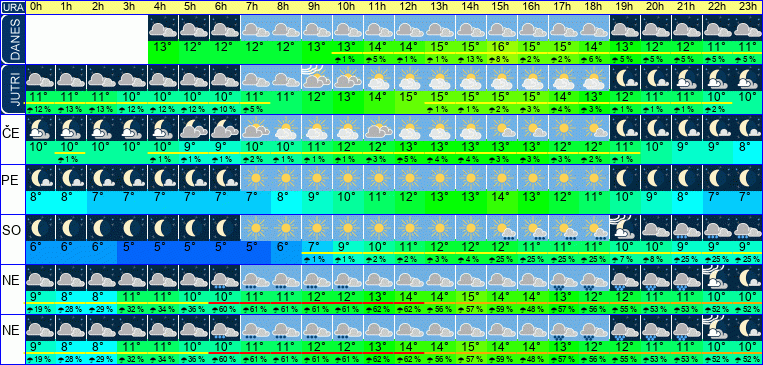This screenshot has height=365, width=763.
Task: Click the windy fog icon at 9h in JUTRI row
Action: 316,77
